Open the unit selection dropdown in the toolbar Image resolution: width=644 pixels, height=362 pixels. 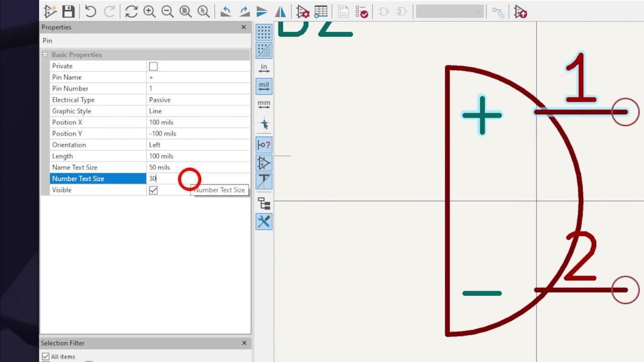coord(450,12)
